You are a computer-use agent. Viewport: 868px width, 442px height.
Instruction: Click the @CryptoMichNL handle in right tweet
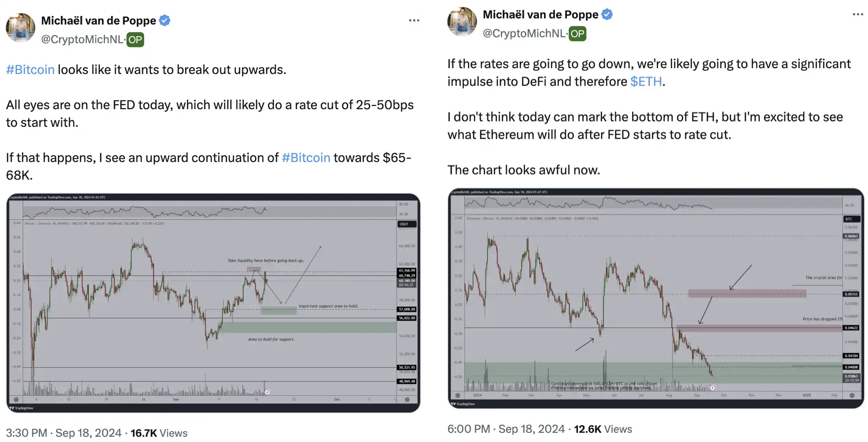pyautogui.click(x=524, y=33)
